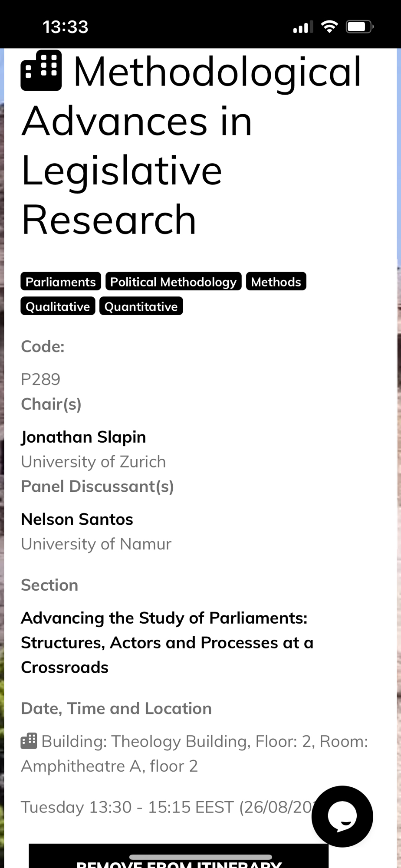
Task: Tap the battery indicator icon
Action: (359, 27)
